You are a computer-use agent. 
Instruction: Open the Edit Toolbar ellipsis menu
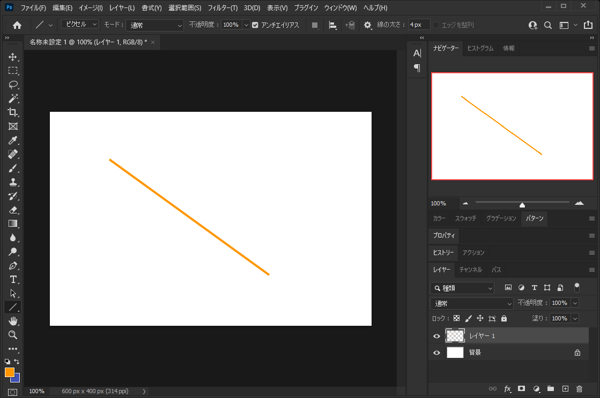click(x=13, y=349)
